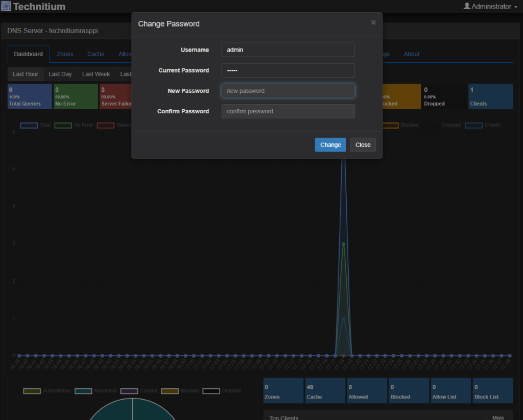Open the Administrator dropdown menu
The height and width of the screenshot is (420, 523).
point(490,6)
